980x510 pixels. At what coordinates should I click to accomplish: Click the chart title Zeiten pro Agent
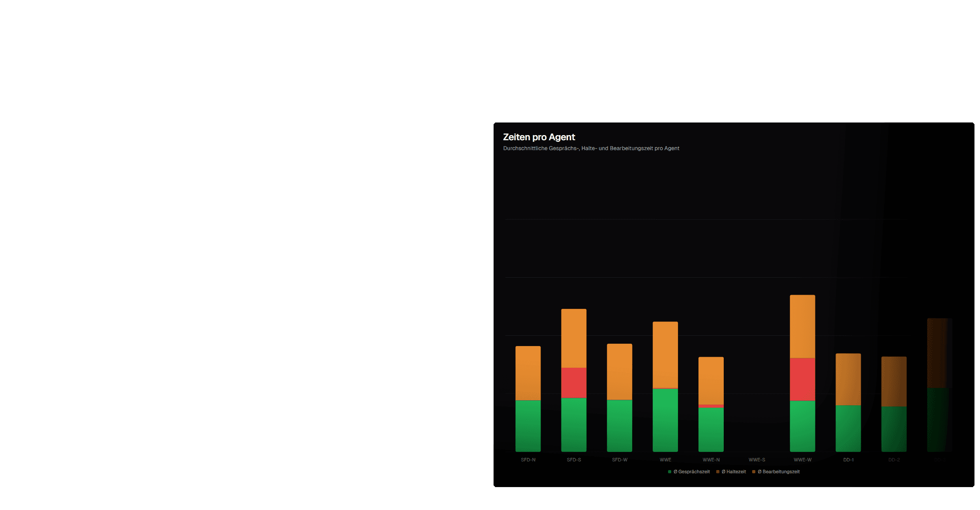tap(539, 137)
